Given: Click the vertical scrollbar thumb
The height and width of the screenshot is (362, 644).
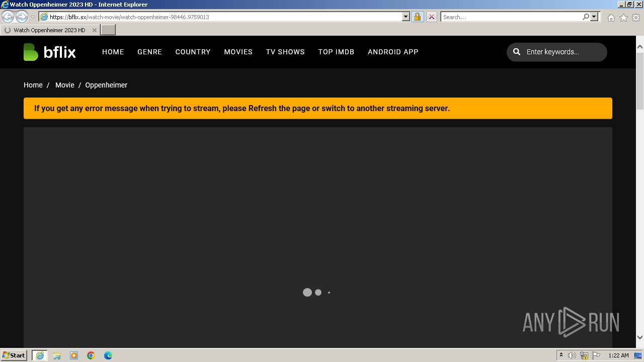Looking at the screenshot, I should (640, 80).
